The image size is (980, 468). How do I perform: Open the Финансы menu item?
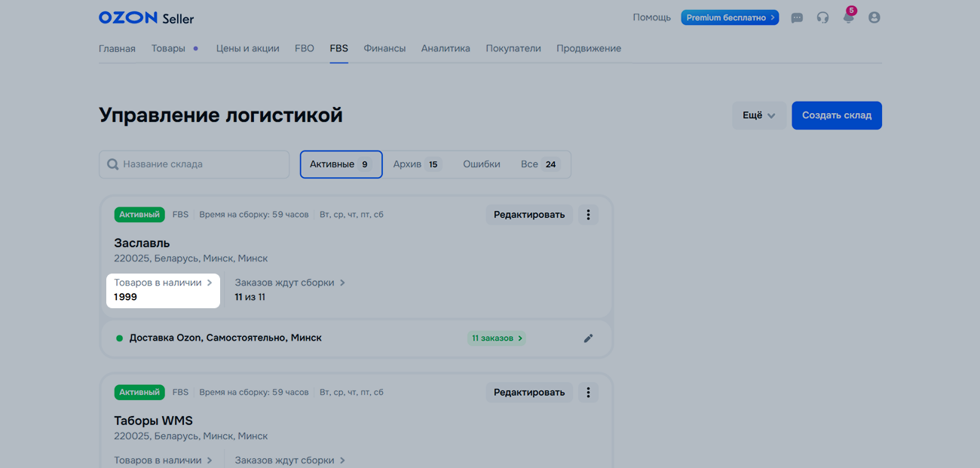[384, 48]
